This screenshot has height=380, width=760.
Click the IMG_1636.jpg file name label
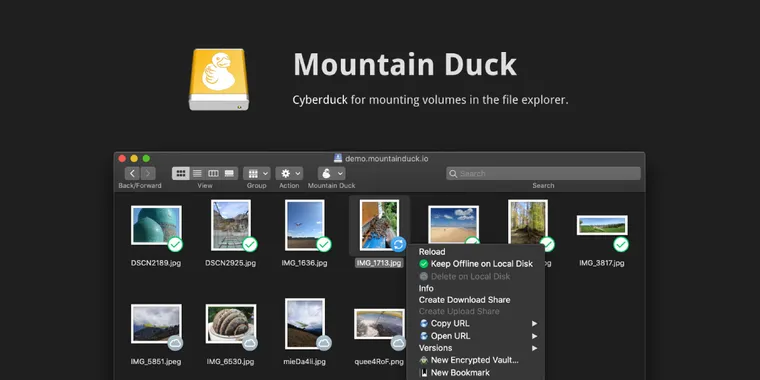point(304,263)
